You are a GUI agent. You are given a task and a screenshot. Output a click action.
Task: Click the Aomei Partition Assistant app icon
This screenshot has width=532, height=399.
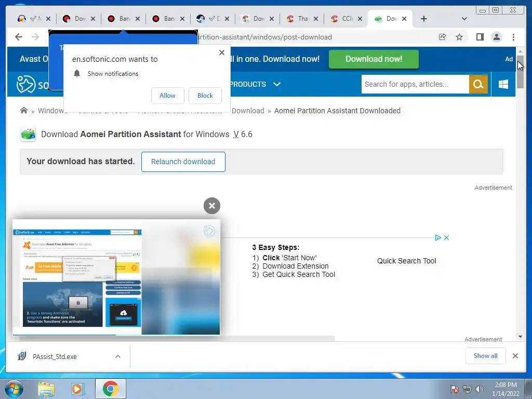coord(28,134)
